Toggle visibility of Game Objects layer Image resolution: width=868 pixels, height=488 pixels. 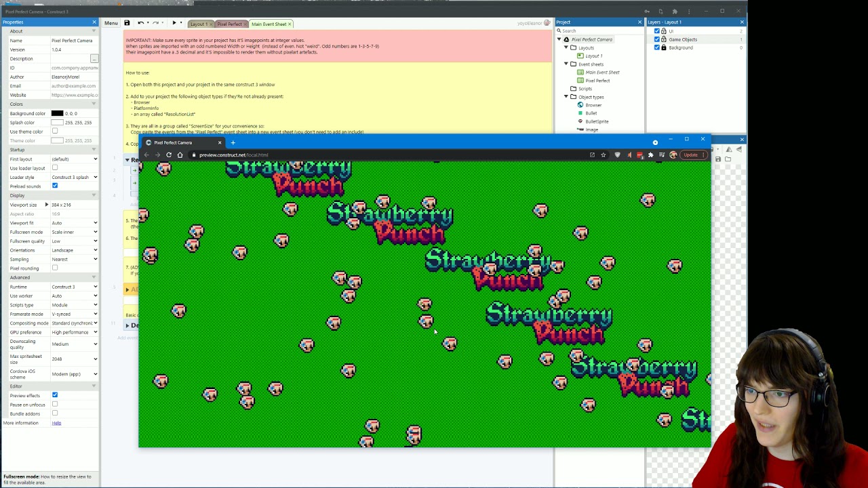click(x=656, y=39)
